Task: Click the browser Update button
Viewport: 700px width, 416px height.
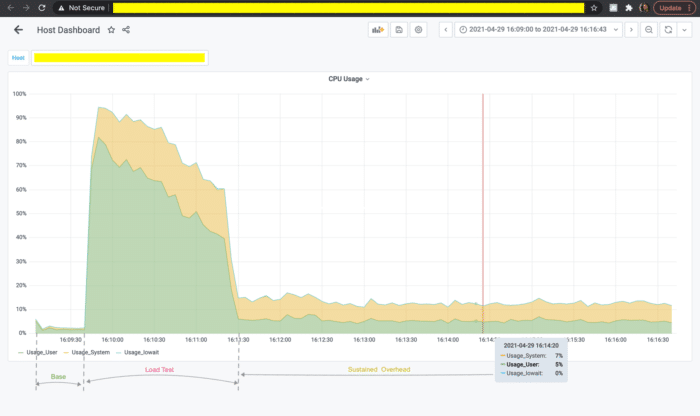Action: [675, 8]
